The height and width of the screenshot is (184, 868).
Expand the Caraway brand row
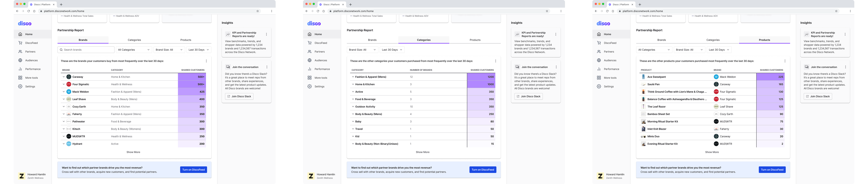[x=64, y=77]
